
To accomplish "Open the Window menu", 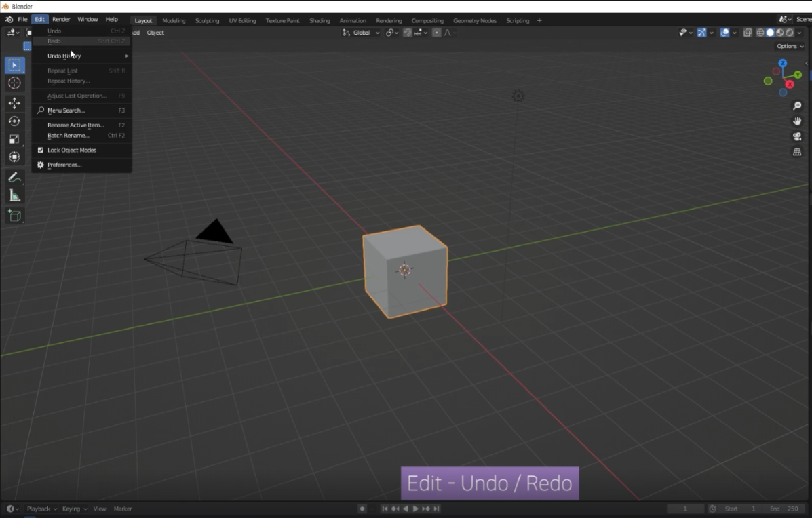I will click(x=88, y=20).
